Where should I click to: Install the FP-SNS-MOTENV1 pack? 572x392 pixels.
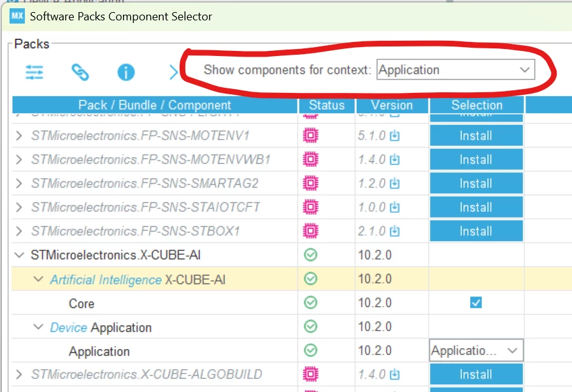pos(476,136)
